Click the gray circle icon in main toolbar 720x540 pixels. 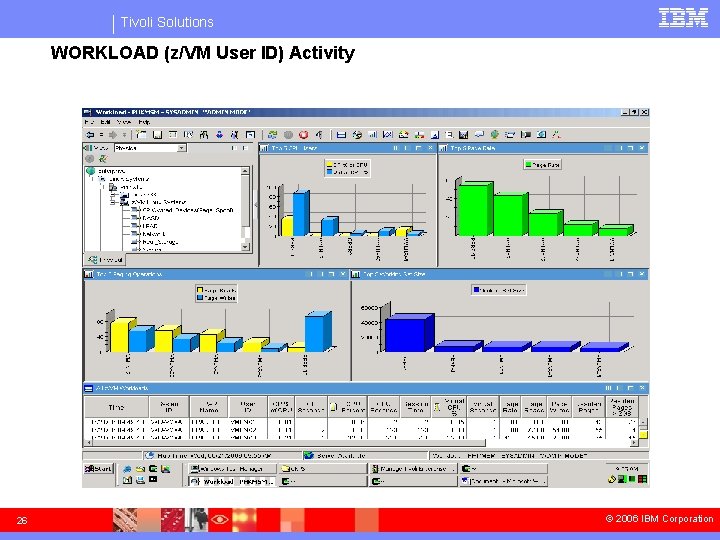click(288, 135)
